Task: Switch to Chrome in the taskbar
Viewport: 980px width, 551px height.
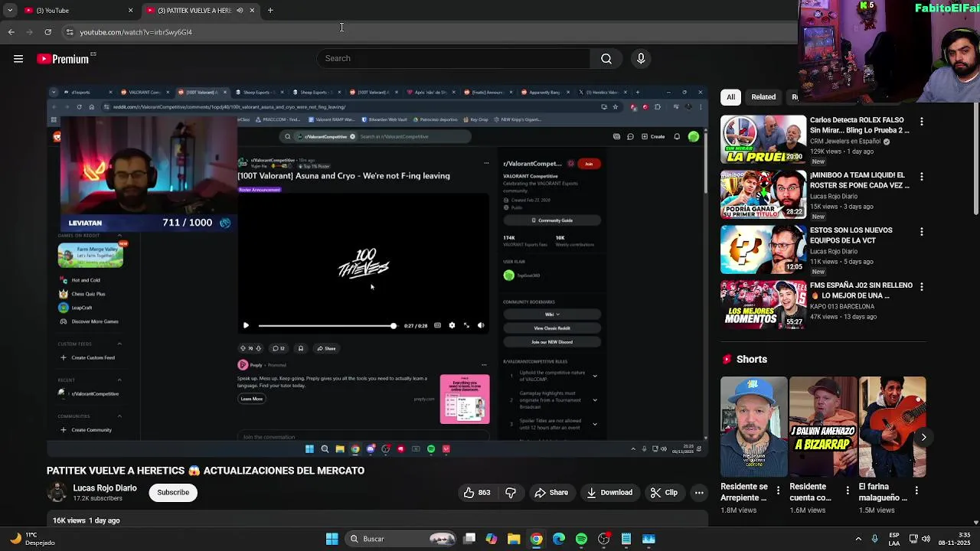Action: pyautogui.click(x=536, y=539)
